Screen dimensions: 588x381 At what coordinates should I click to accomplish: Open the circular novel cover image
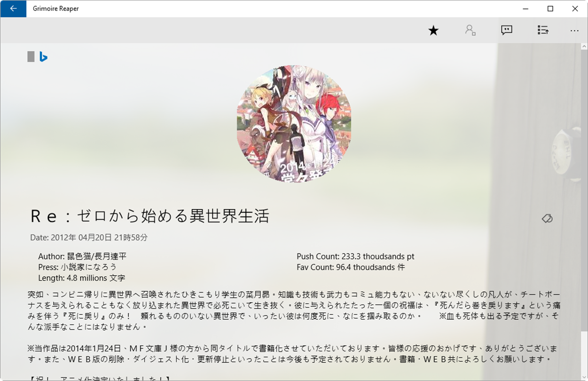pyautogui.click(x=294, y=124)
